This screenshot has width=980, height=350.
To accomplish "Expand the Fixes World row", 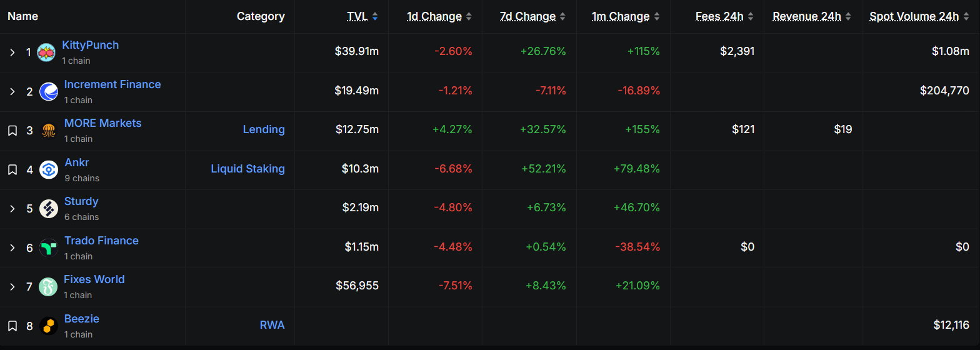I will [x=12, y=287].
